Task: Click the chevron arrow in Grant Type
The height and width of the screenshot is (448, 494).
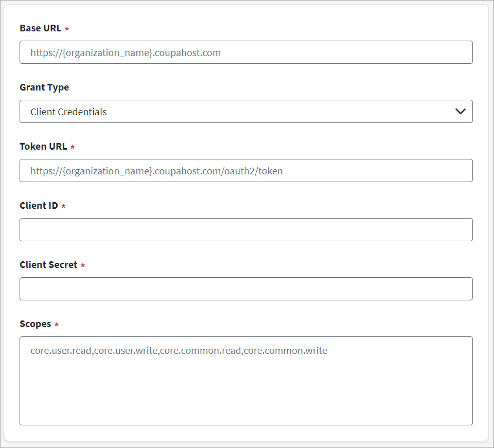Action: (x=461, y=112)
